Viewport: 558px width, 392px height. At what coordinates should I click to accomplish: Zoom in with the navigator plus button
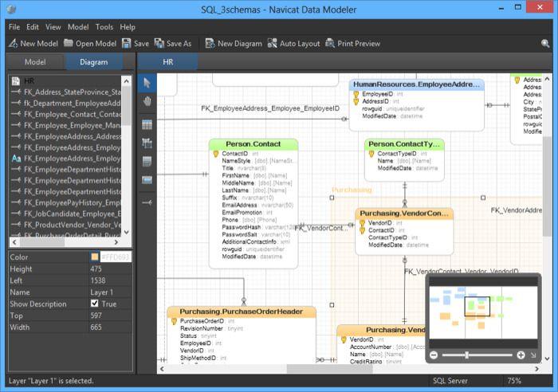[521, 355]
